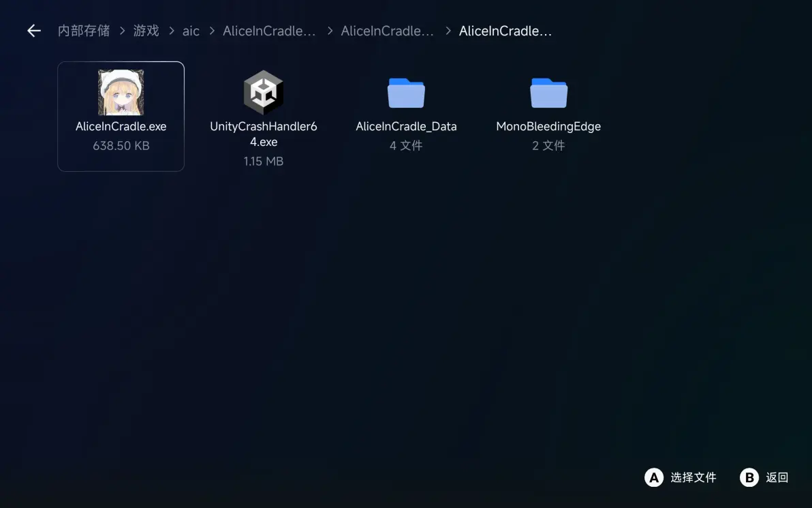Image resolution: width=812 pixels, height=508 pixels.
Task: Click the AliceInCradle_Data folder name text
Action: tap(406, 126)
